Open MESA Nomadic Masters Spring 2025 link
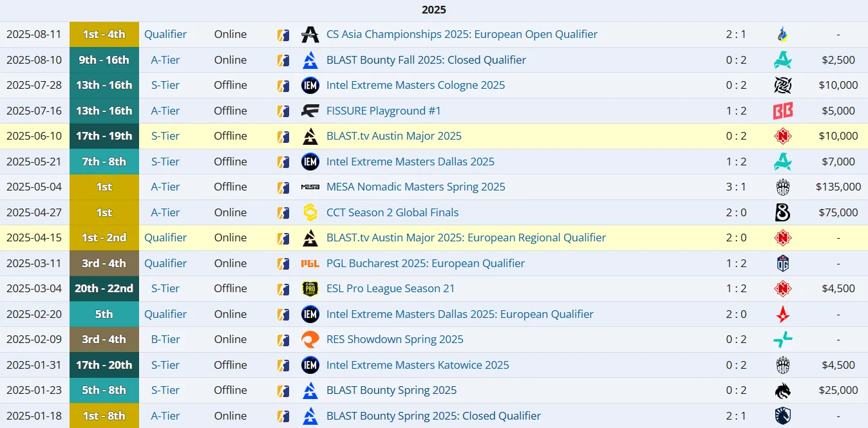Image resolution: width=868 pixels, height=428 pixels. (416, 187)
